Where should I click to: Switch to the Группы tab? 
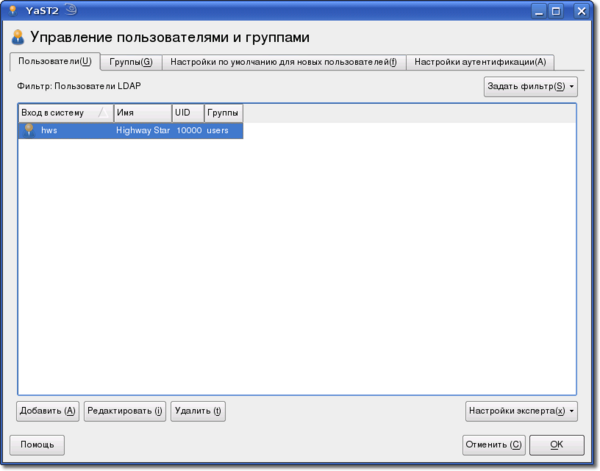pos(131,62)
